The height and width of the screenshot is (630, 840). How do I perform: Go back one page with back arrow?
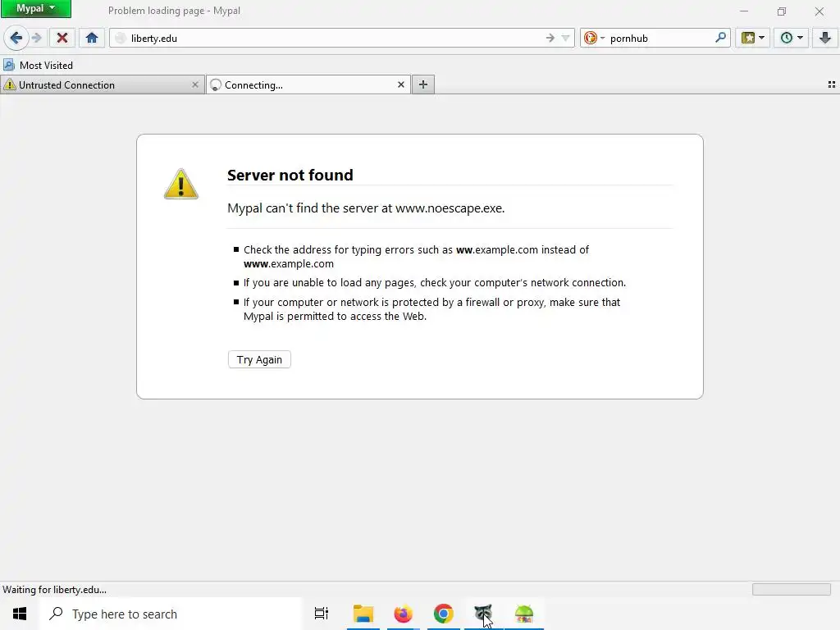coord(16,38)
